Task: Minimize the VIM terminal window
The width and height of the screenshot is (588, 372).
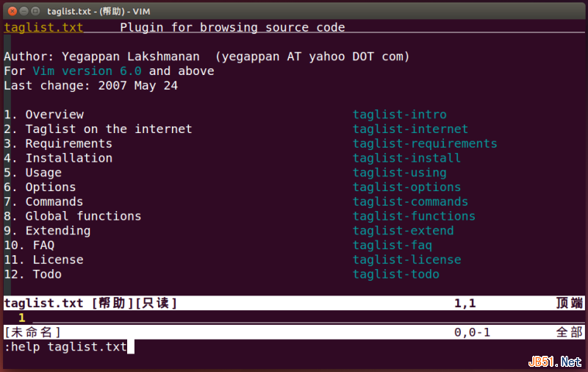Action: tap(23, 10)
